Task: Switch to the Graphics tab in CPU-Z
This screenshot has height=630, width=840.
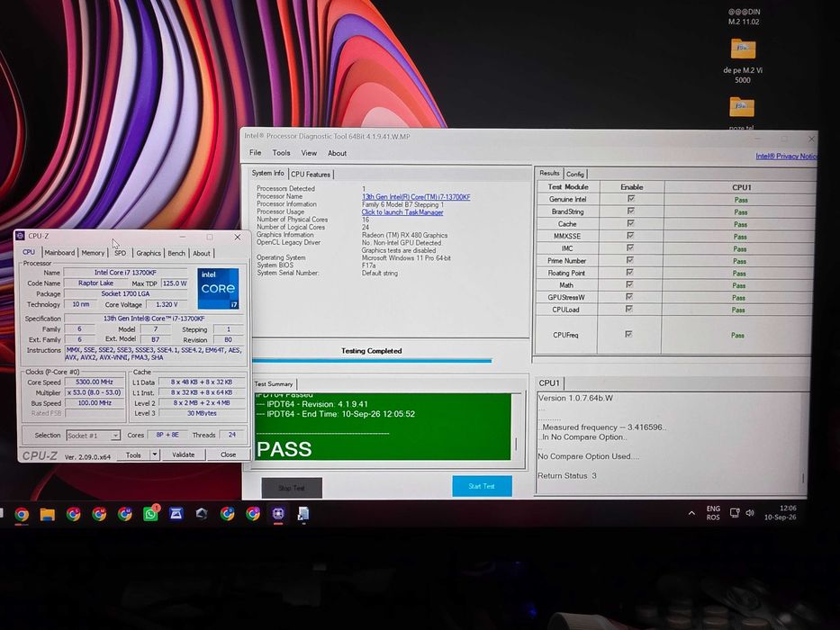Action: [149, 253]
